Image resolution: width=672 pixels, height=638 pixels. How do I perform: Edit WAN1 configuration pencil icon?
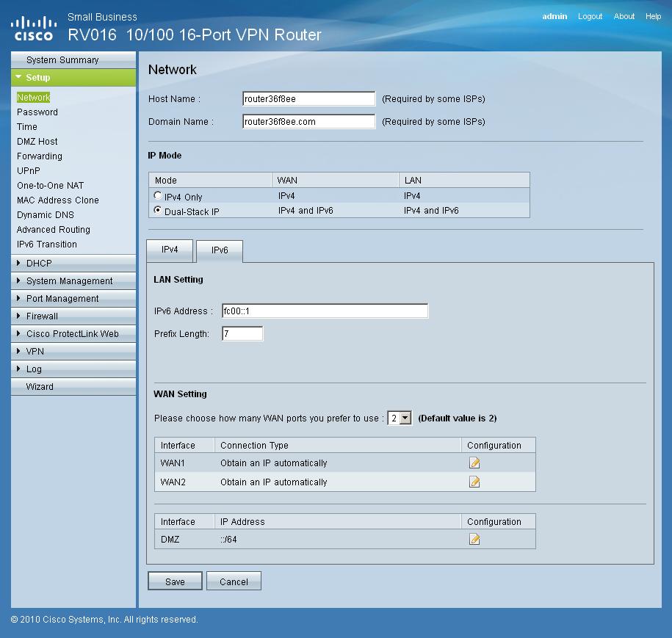[474, 463]
